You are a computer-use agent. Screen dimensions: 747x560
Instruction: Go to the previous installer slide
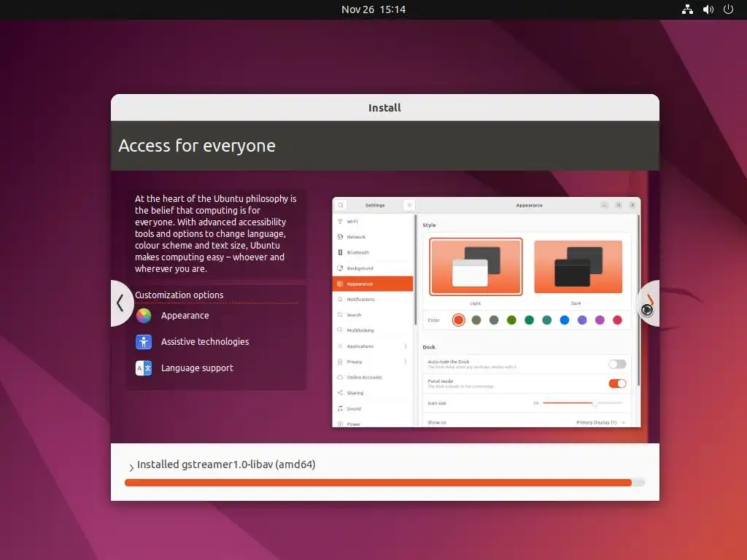121,303
